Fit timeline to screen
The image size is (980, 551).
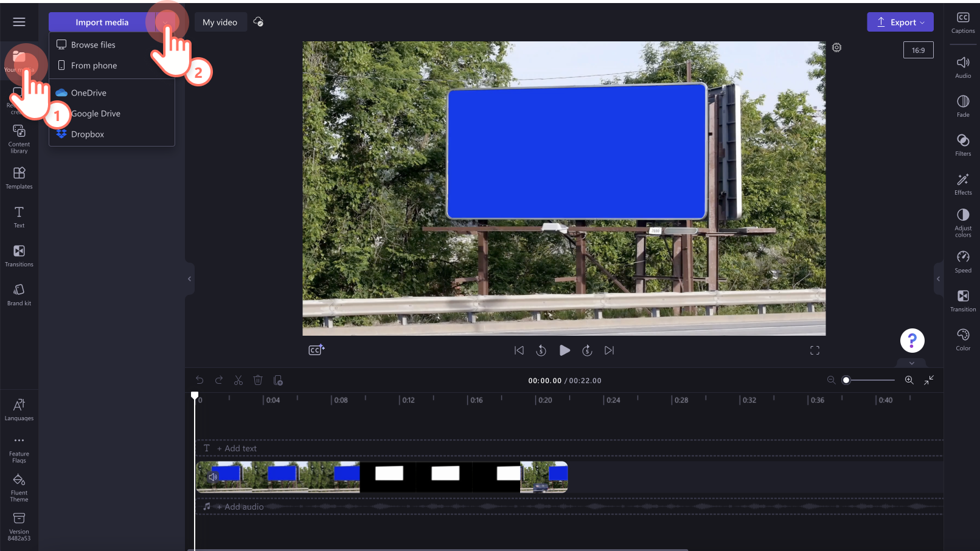click(929, 380)
